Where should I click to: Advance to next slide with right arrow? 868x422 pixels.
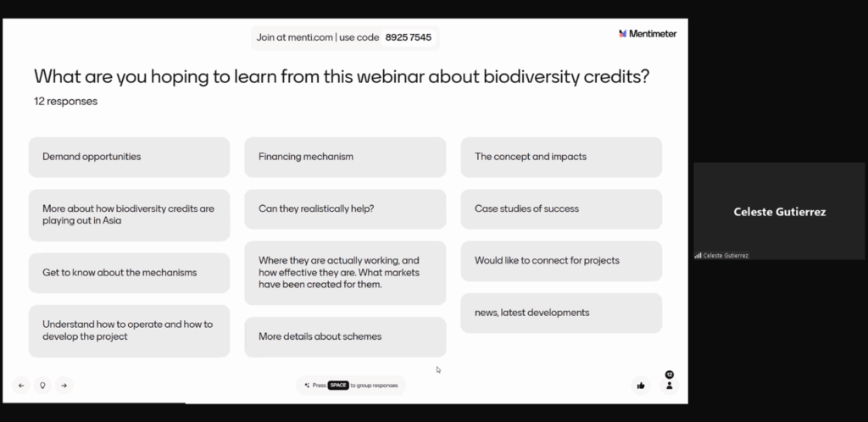(x=64, y=385)
